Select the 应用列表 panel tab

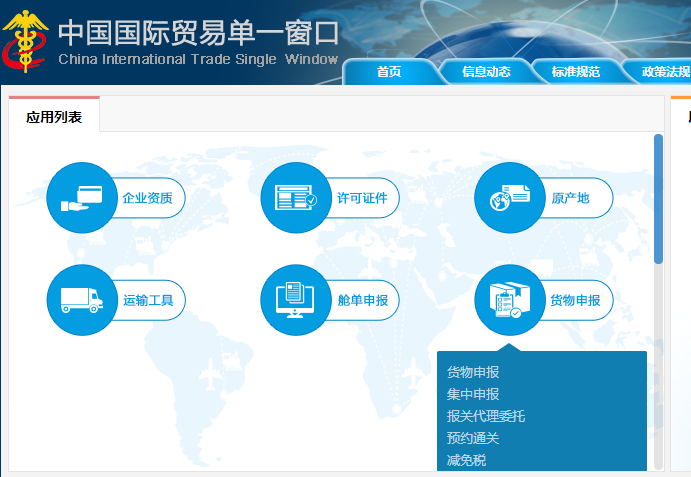click(x=54, y=117)
